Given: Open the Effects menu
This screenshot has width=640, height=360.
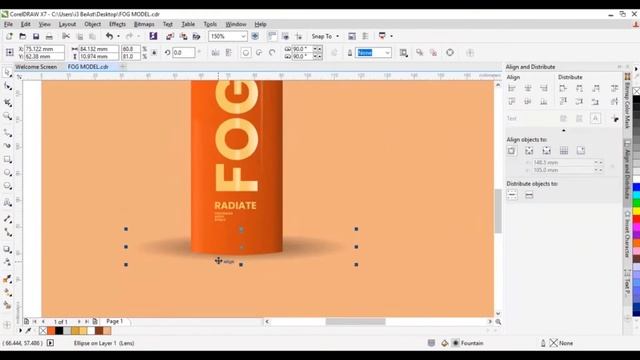Looking at the screenshot, I should [x=117, y=24].
